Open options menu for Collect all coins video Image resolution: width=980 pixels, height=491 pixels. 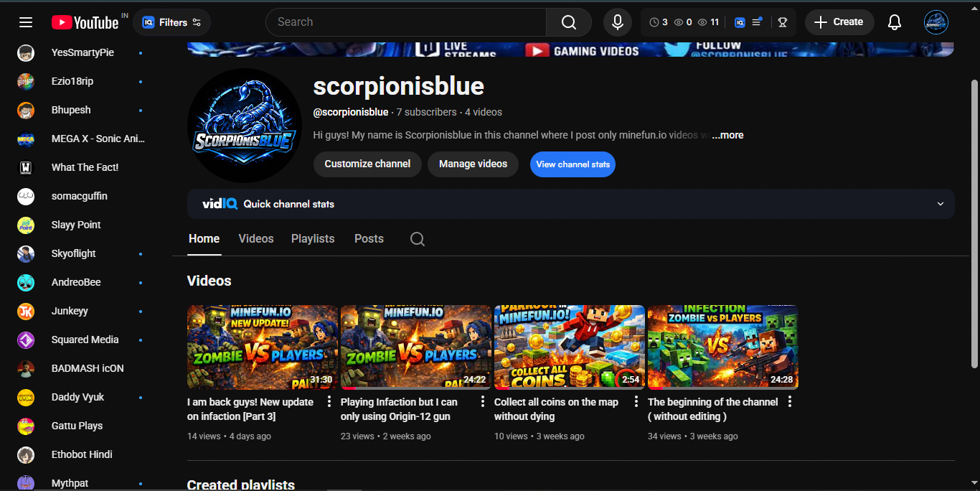(636, 402)
